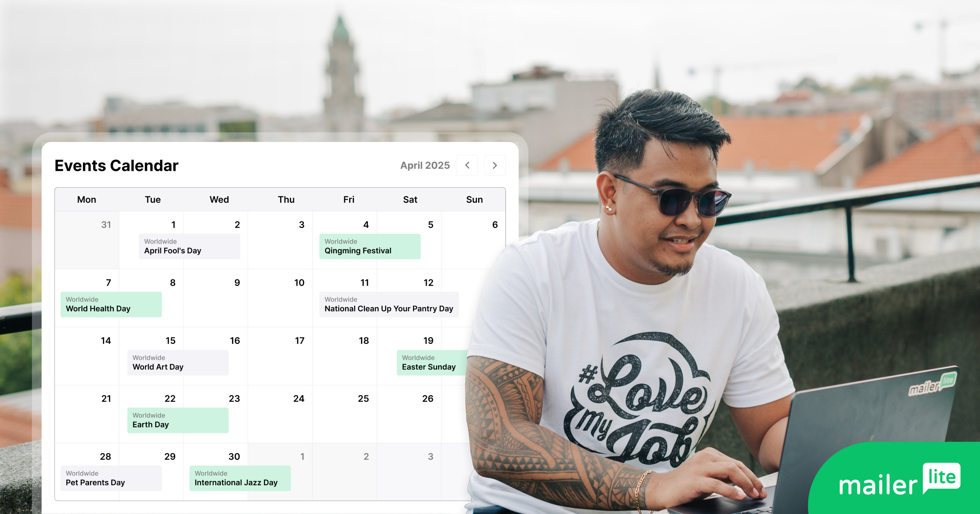980x514 pixels.
Task: Click the left chevron navigation arrow
Action: [467, 165]
